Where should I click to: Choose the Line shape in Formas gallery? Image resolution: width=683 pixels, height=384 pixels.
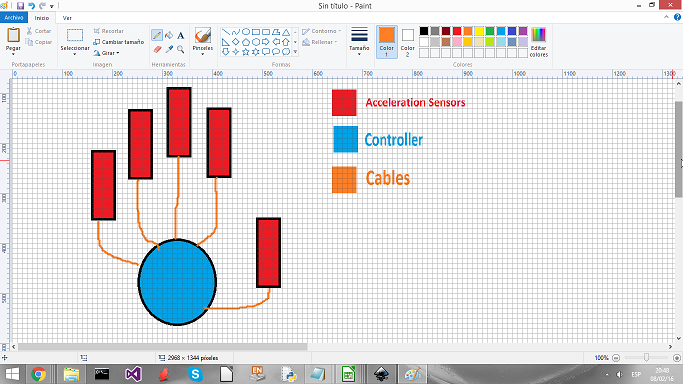pyautogui.click(x=226, y=32)
